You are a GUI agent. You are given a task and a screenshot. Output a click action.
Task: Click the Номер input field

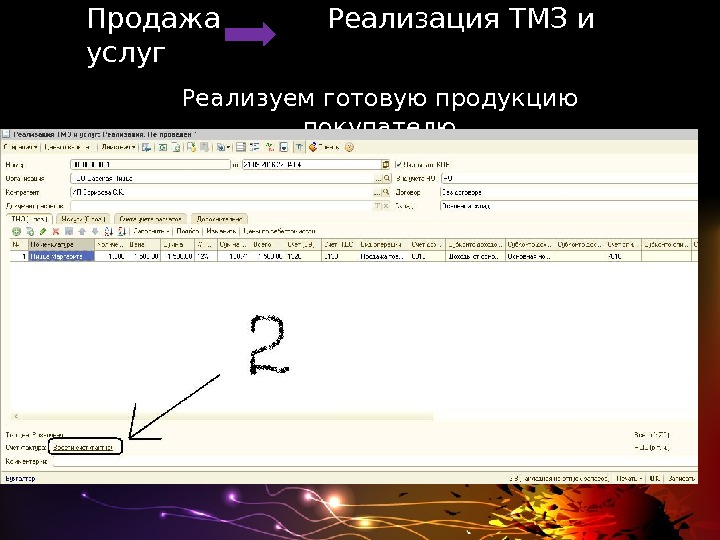pyautogui.click(x=150, y=164)
